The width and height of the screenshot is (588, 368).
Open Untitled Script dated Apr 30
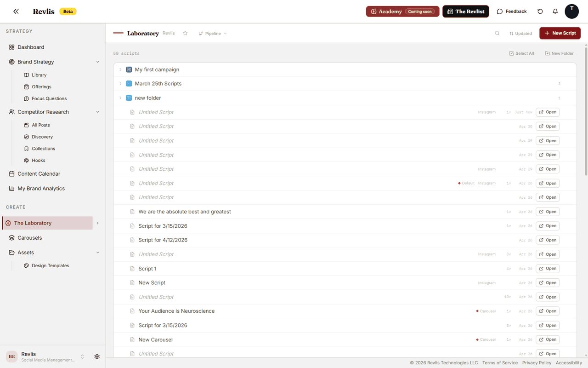pos(548,126)
